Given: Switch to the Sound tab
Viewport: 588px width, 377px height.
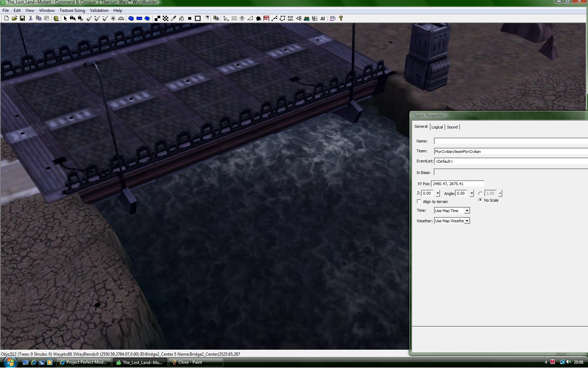Looking at the screenshot, I should click(x=452, y=127).
